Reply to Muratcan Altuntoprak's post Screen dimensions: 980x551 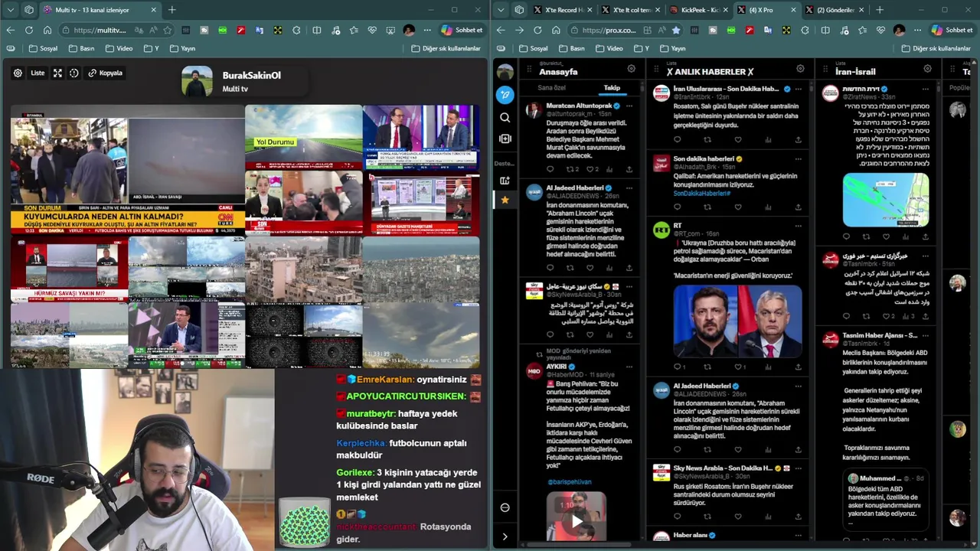tap(550, 169)
